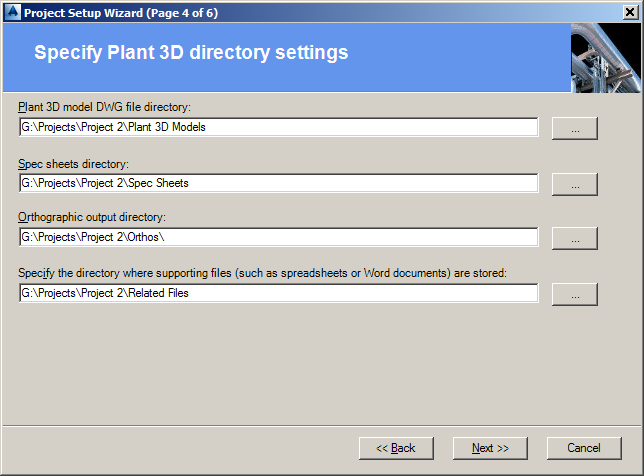644x476 pixels.
Task: Go back with the << Back button
Action: click(x=396, y=448)
